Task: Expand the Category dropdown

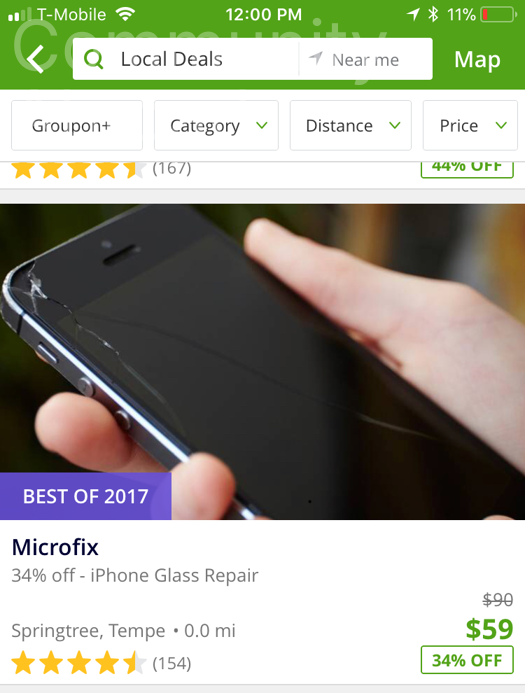Action: [216, 126]
